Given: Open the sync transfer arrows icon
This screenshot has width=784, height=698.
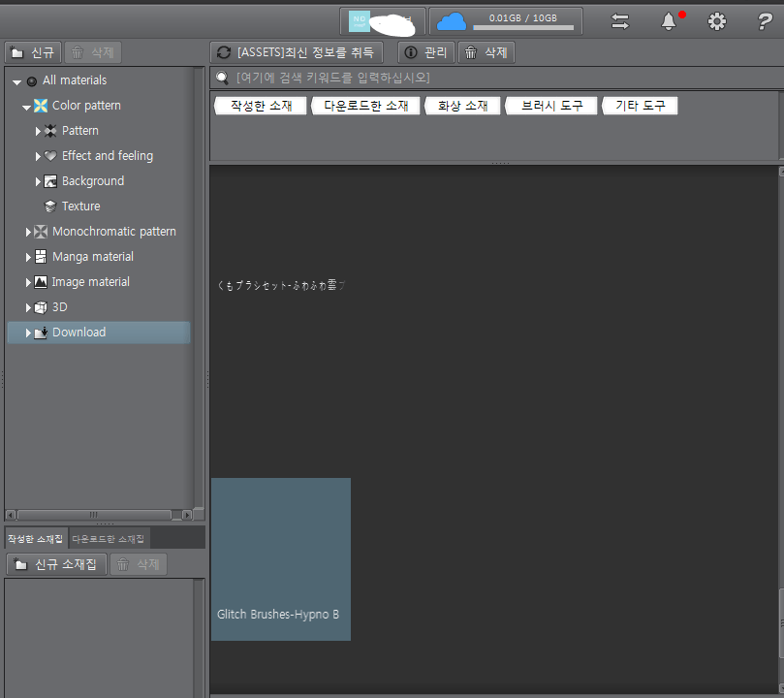Looking at the screenshot, I should 620,21.
